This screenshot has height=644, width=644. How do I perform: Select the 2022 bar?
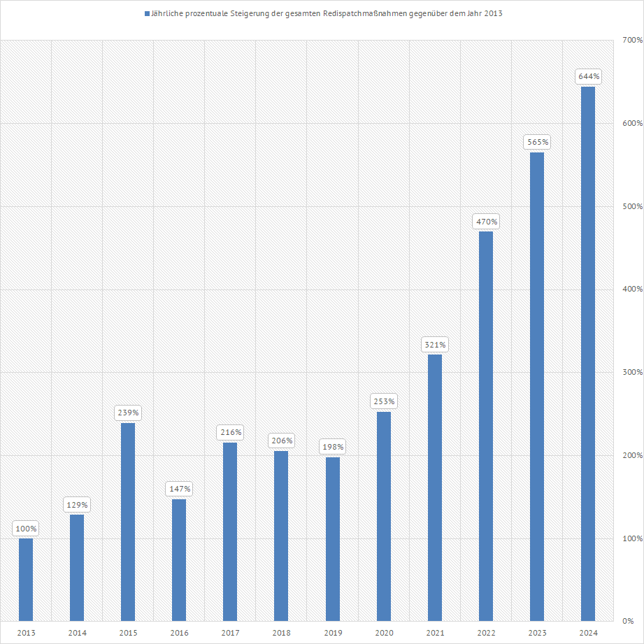486,425
